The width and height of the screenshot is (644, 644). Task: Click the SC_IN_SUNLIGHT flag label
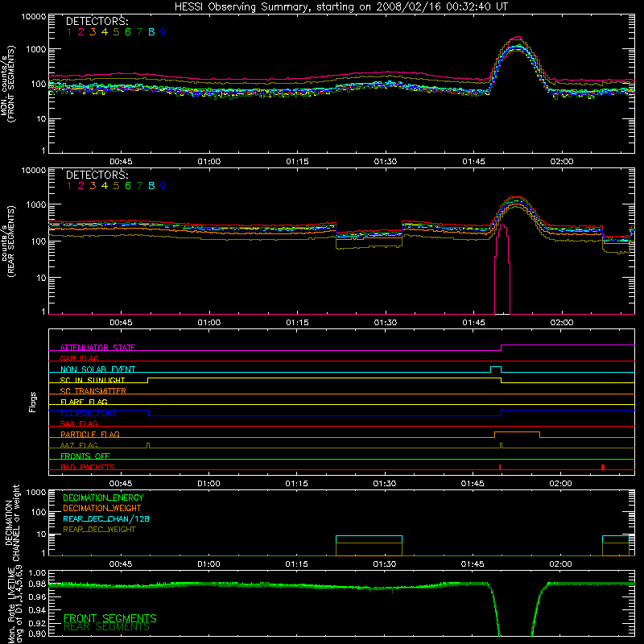[93, 380]
